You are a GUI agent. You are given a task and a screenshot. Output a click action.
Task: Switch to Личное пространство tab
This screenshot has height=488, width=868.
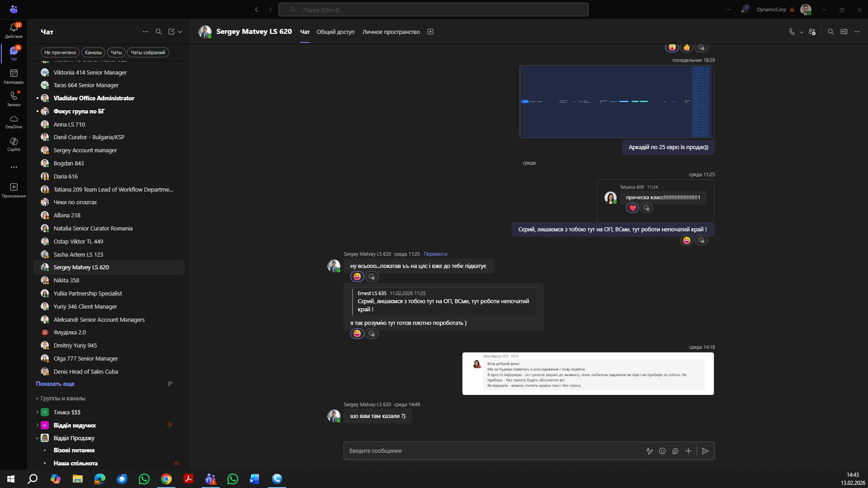[x=391, y=32]
